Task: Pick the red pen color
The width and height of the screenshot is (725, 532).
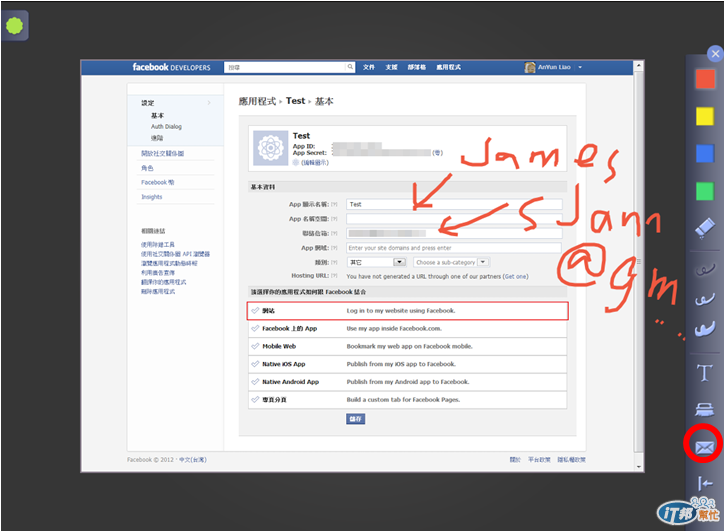Action: (705, 79)
